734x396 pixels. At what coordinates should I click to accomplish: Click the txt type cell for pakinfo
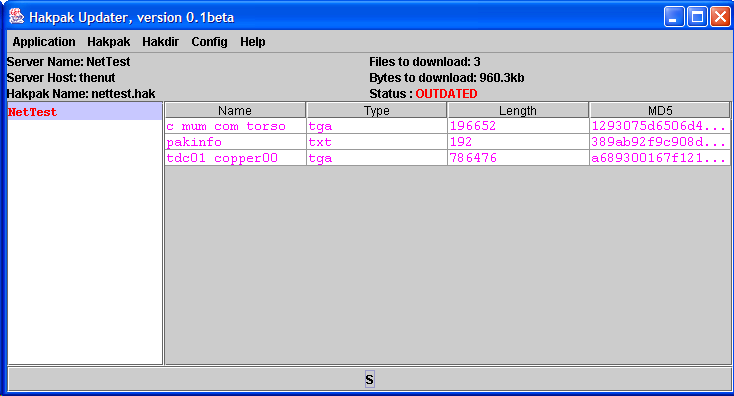(x=377, y=142)
